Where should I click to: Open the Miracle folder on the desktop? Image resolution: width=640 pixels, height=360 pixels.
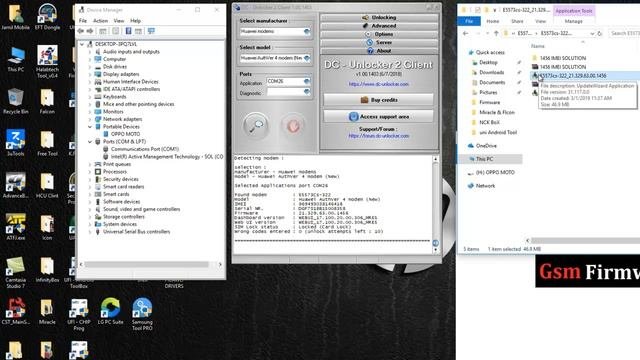(47, 311)
